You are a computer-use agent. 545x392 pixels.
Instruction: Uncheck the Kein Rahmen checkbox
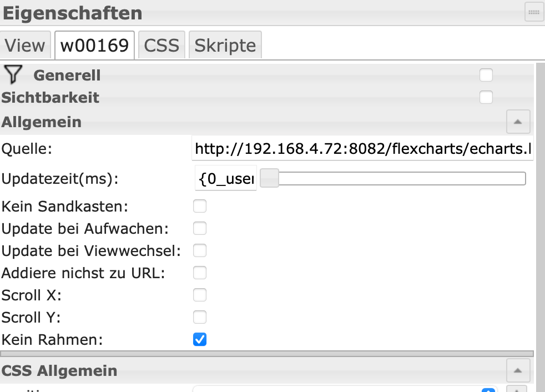click(x=200, y=339)
